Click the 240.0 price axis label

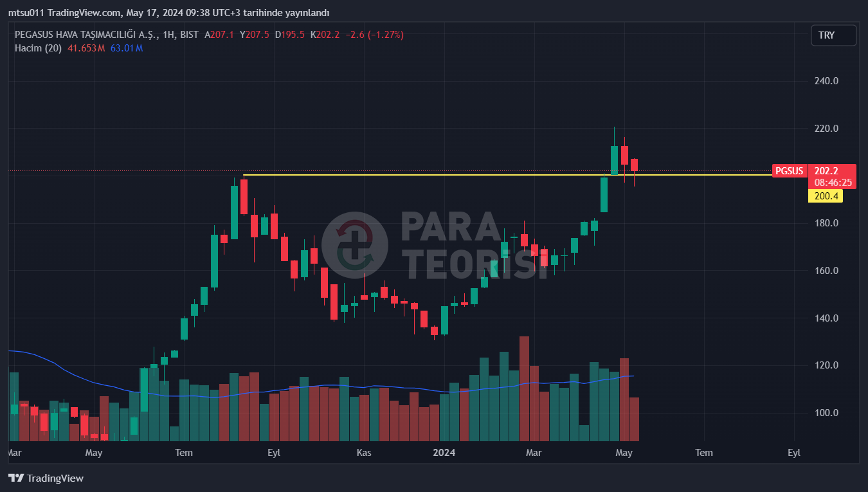(x=826, y=81)
